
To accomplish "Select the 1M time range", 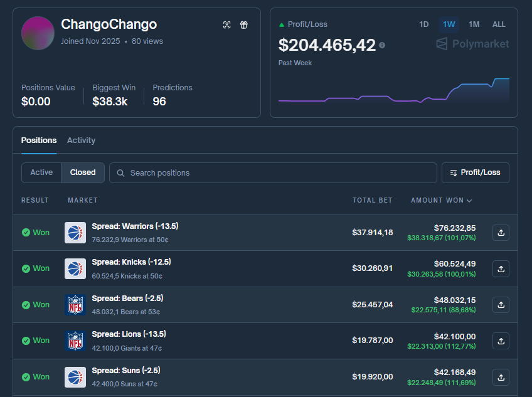I will pos(474,24).
